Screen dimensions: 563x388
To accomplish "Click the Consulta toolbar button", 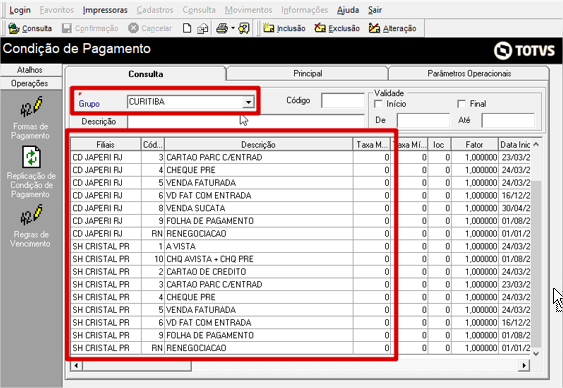I will (30, 28).
